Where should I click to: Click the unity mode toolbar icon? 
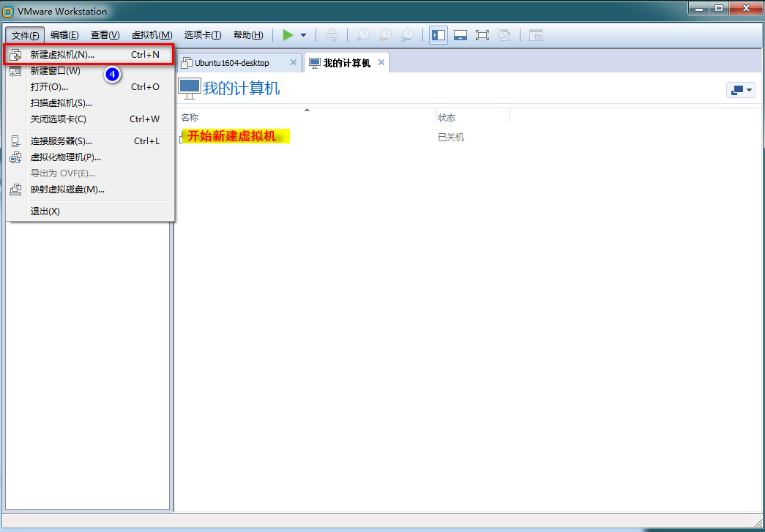click(504, 35)
